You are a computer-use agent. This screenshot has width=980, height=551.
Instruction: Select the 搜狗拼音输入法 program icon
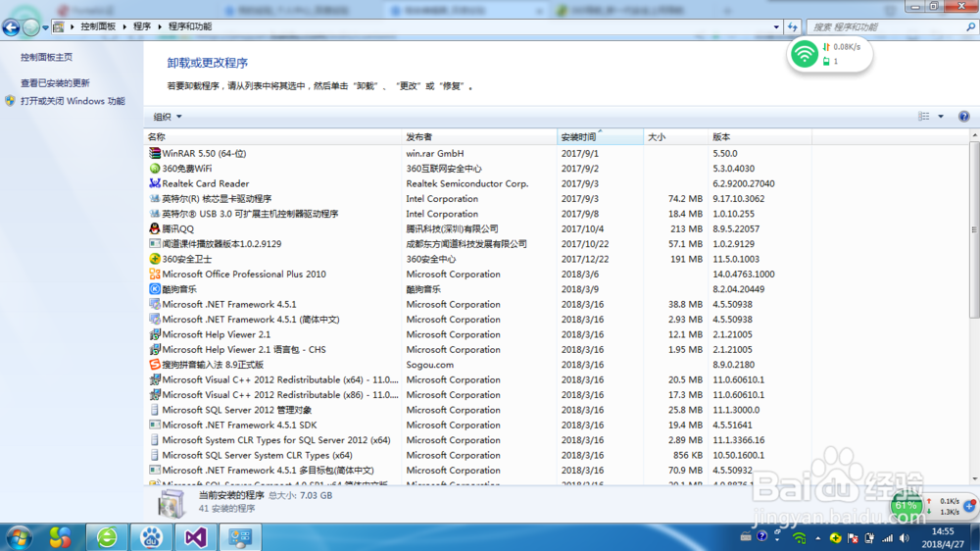pos(155,365)
